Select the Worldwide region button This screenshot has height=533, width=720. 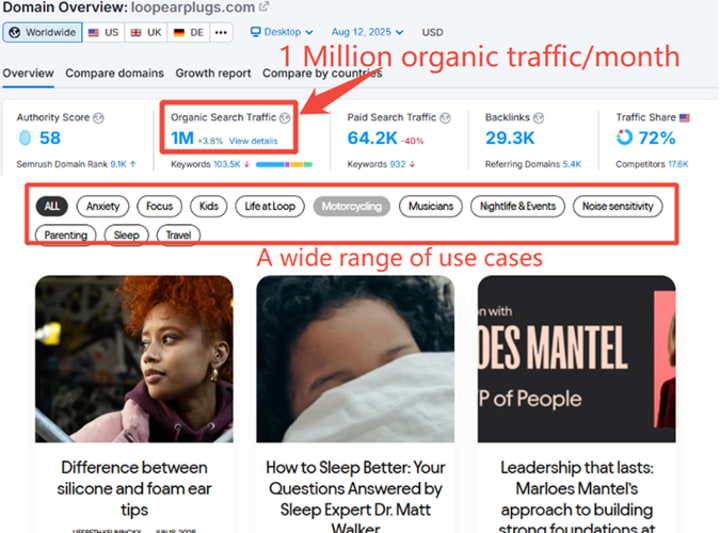coord(43,33)
